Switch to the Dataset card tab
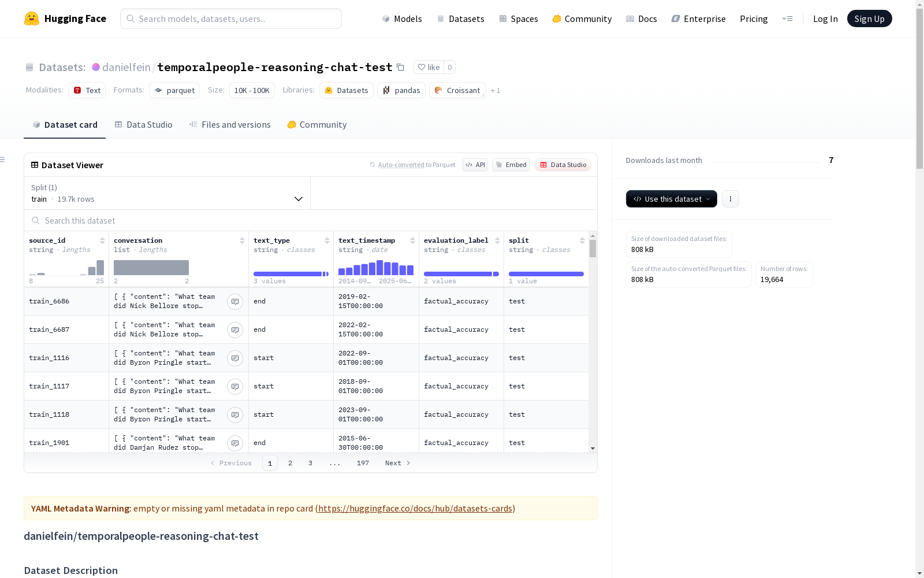This screenshot has width=924, height=578. tap(65, 125)
